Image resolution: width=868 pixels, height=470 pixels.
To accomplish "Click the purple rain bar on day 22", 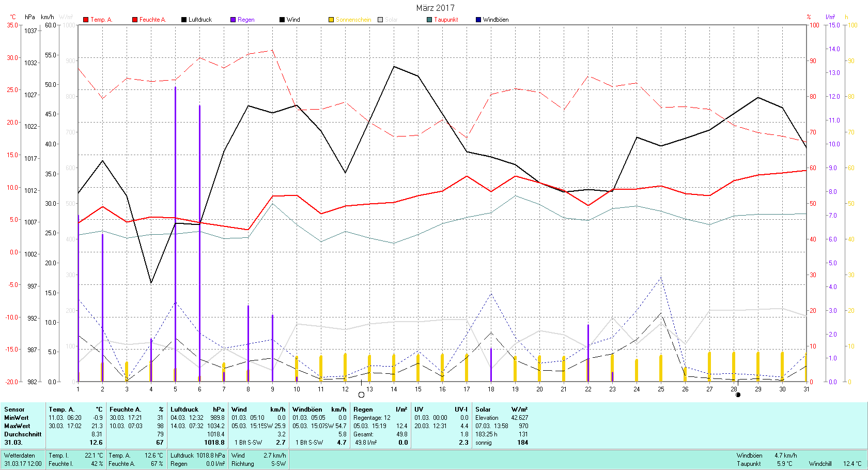I will (x=588, y=353).
